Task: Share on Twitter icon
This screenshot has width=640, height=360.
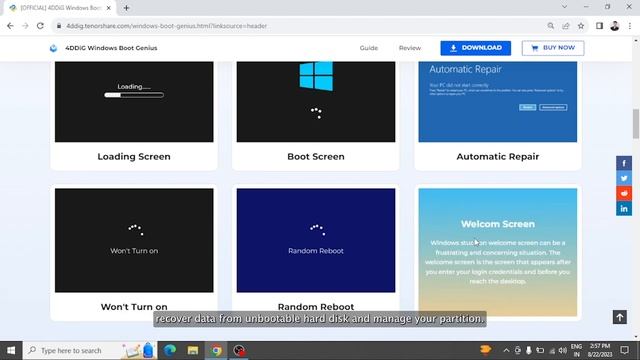Action: click(624, 178)
